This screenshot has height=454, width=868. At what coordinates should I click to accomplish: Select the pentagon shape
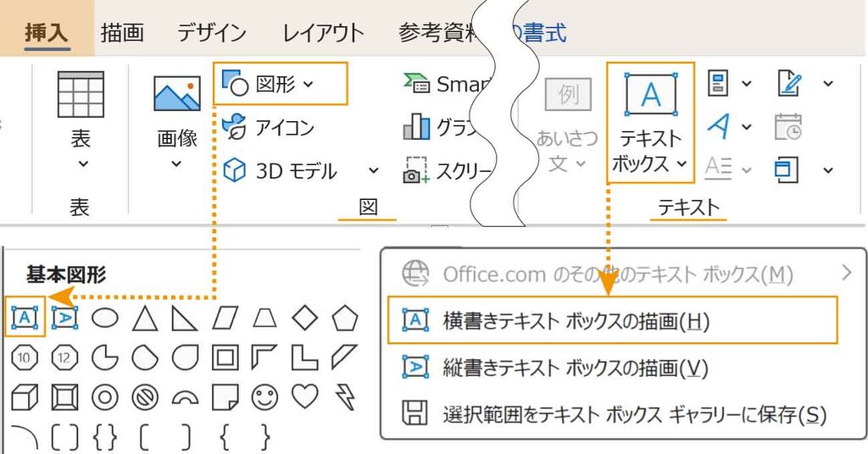pos(345,318)
